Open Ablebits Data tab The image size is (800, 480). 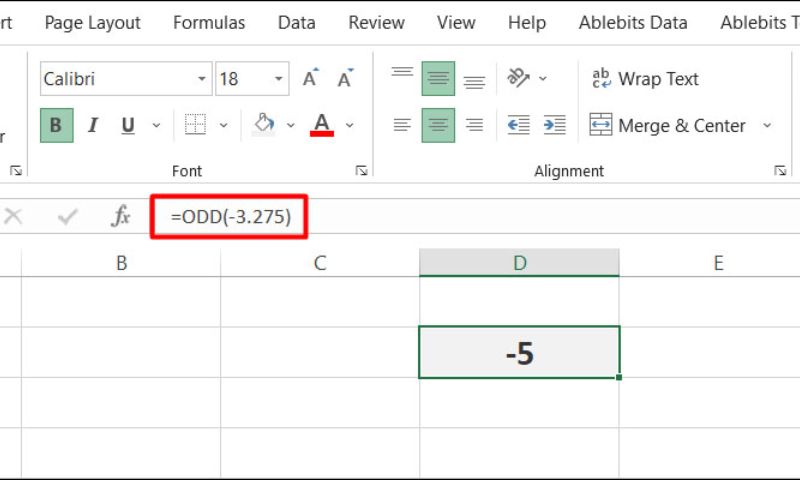click(x=633, y=22)
